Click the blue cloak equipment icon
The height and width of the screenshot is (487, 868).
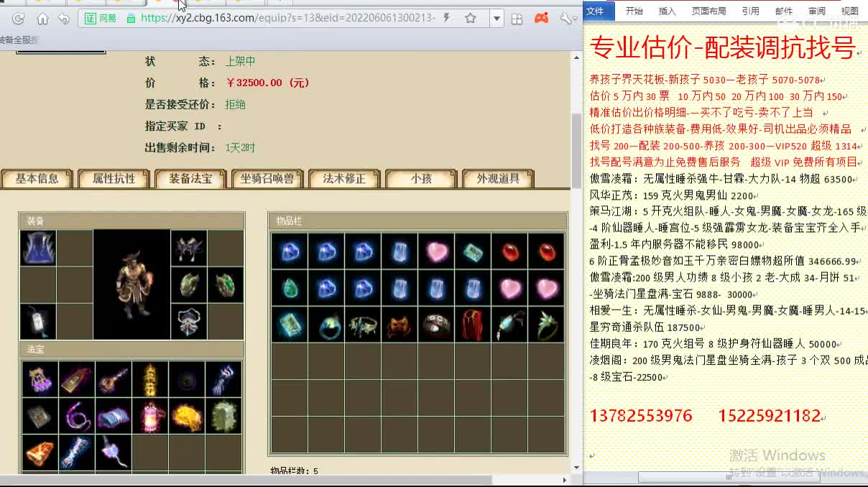[x=38, y=248]
